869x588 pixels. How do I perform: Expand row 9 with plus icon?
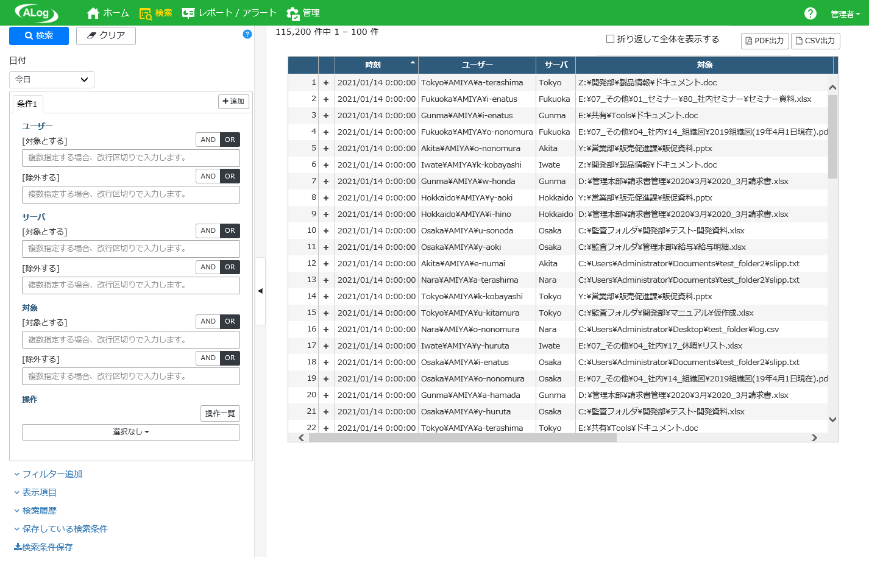(326, 214)
